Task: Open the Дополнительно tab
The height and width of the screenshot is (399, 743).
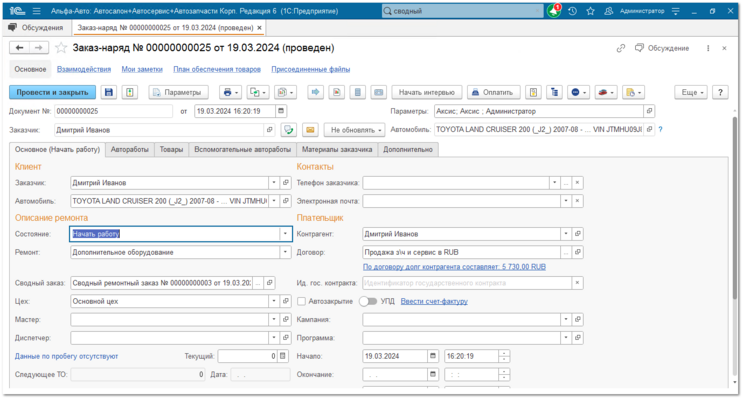Action: pyautogui.click(x=408, y=149)
